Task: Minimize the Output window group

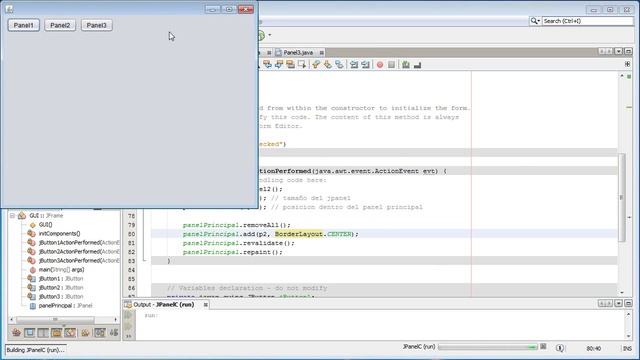Action: [x=628, y=303]
